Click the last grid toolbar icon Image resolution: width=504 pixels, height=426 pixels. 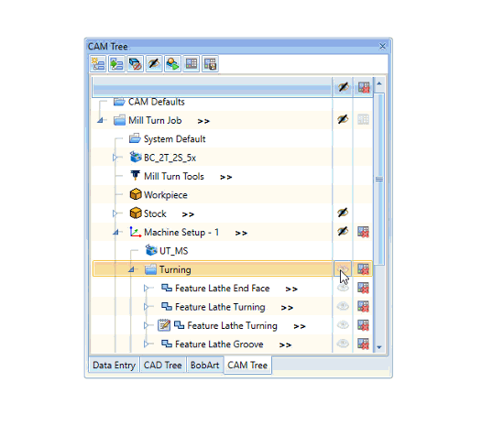210,63
